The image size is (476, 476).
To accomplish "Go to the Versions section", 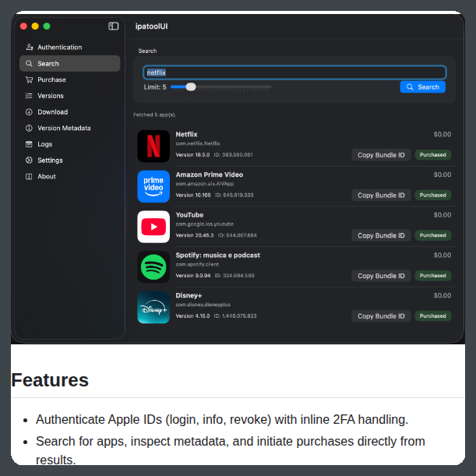I will (x=70, y=96).
